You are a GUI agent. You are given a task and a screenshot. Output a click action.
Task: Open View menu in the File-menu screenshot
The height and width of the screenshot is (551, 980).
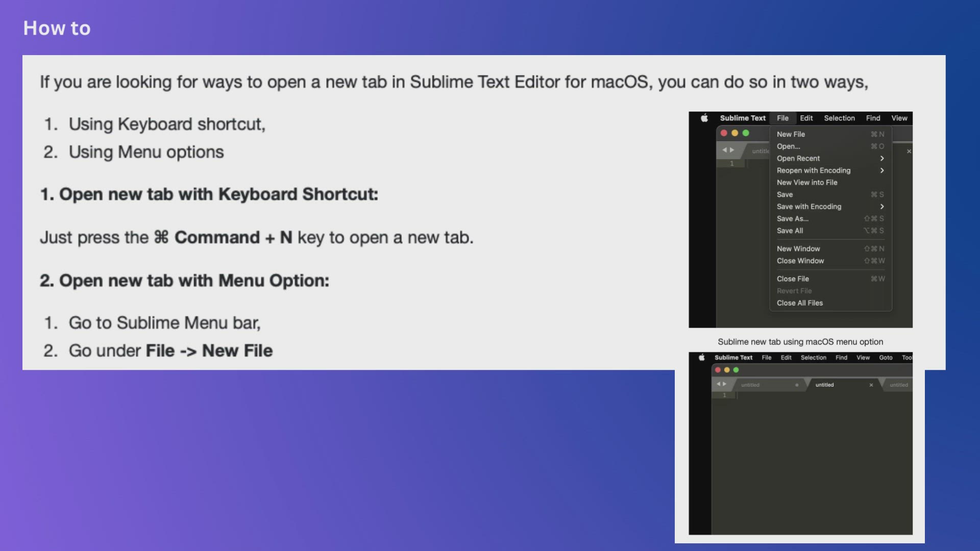[x=899, y=118]
